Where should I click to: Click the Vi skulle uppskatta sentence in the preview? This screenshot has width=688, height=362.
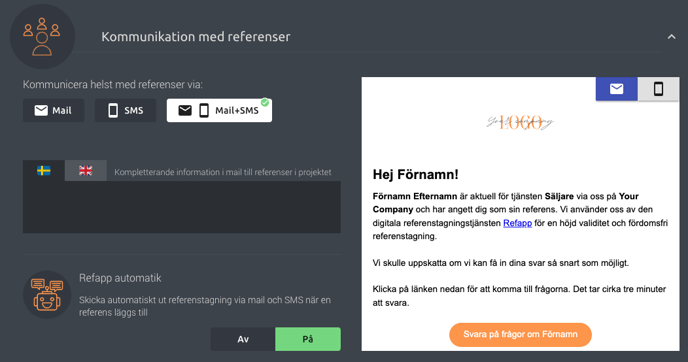tap(501, 263)
